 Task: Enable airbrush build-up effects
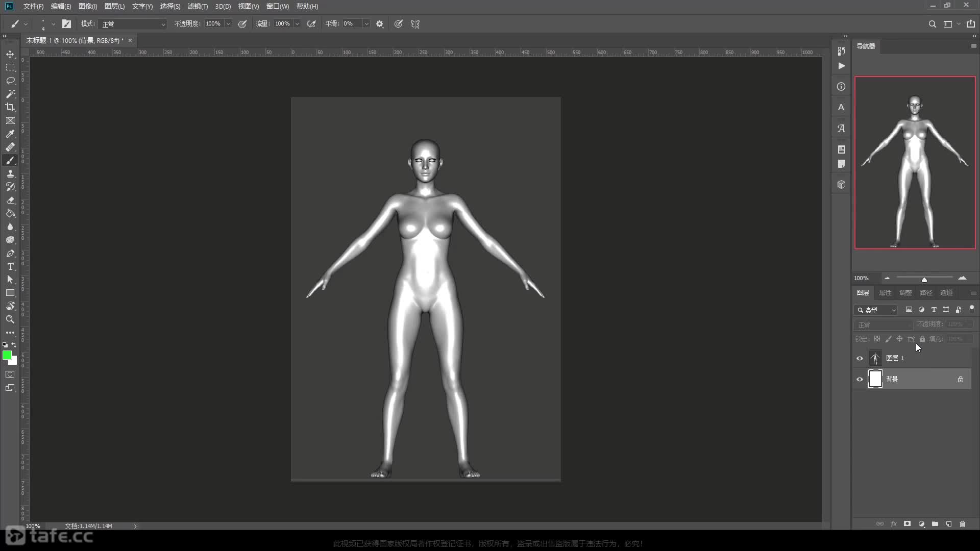(x=311, y=23)
